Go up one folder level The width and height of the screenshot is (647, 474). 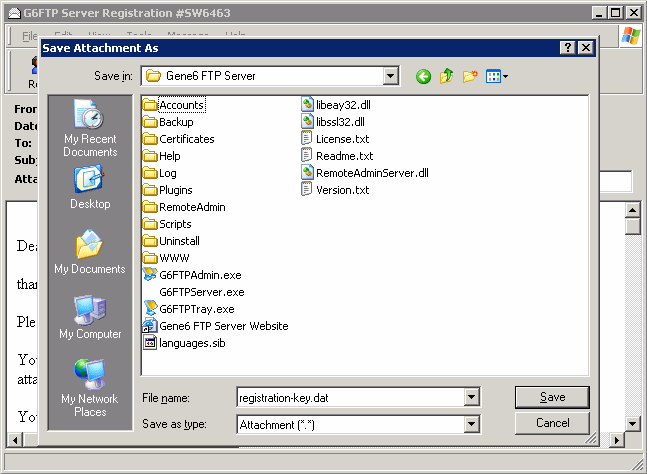[x=446, y=76]
